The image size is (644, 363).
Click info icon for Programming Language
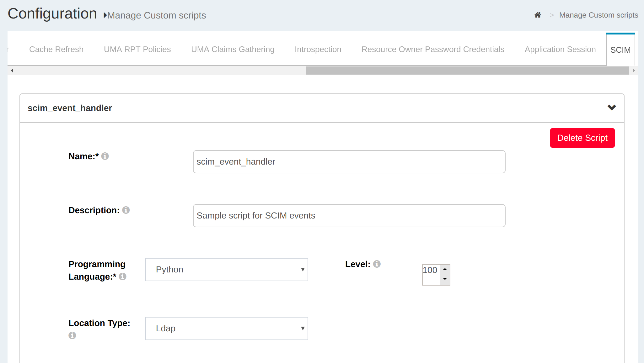tap(123, 276)
